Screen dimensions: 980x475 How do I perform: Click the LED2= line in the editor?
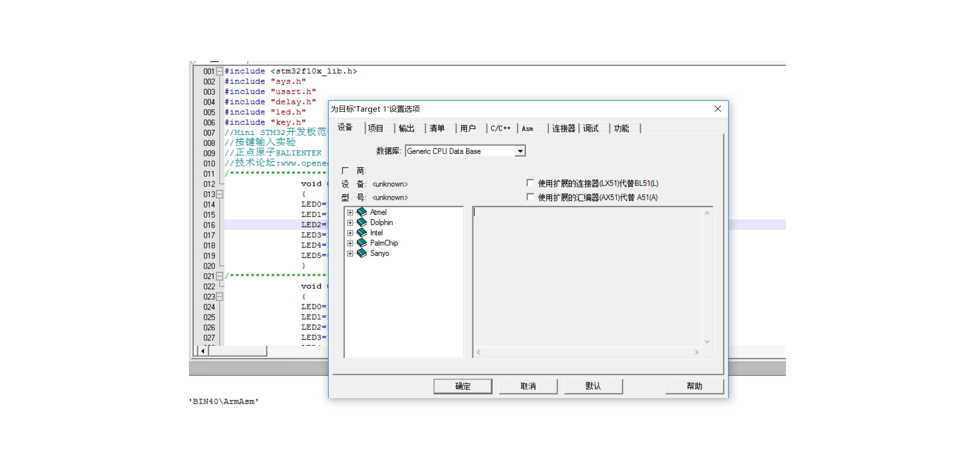point(314,225)
